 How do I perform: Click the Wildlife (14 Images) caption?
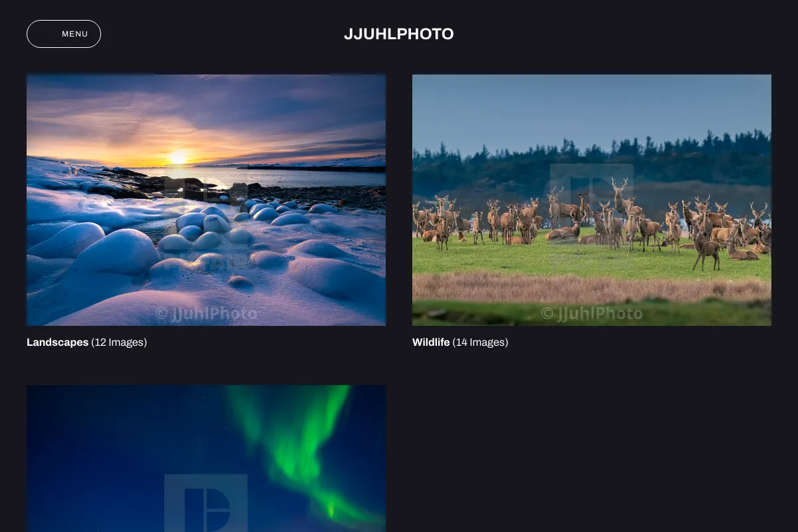coord(460,342)
